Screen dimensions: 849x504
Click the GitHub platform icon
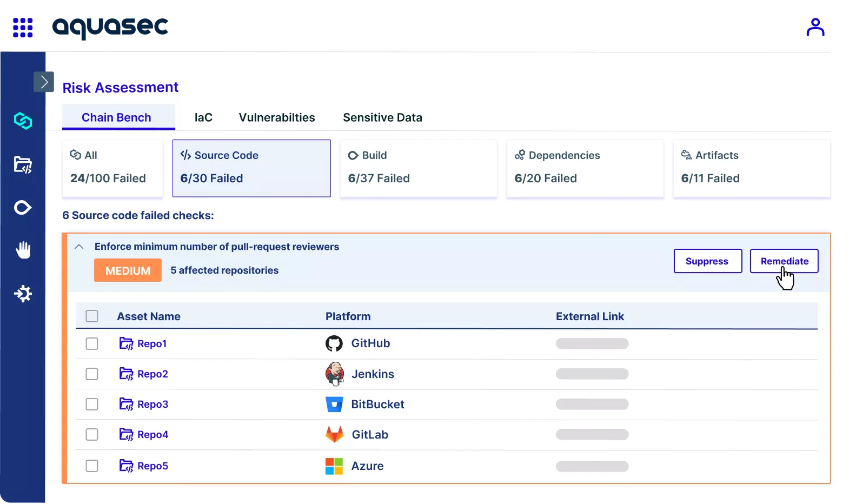[334, 343]
